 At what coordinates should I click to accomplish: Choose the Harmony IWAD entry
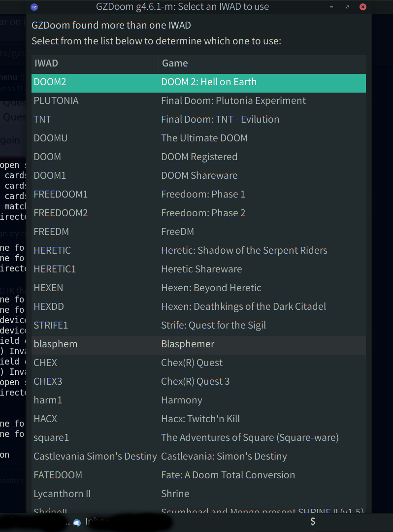point(197,400)
